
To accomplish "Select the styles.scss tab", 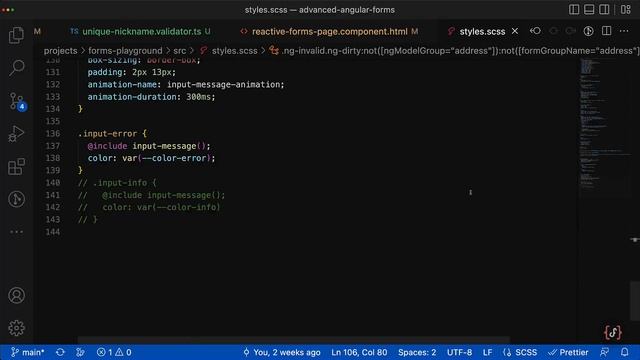I will [x=482, y=31].
